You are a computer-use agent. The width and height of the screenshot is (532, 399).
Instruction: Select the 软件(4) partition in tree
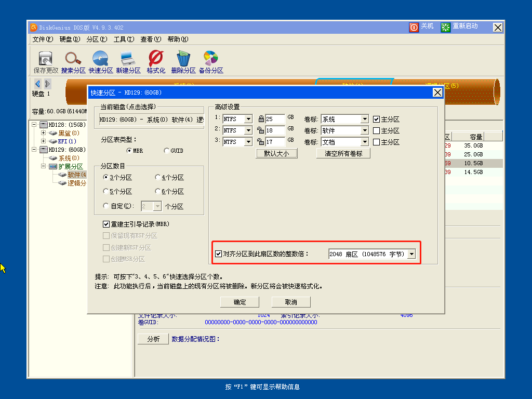tap(77, 175)
